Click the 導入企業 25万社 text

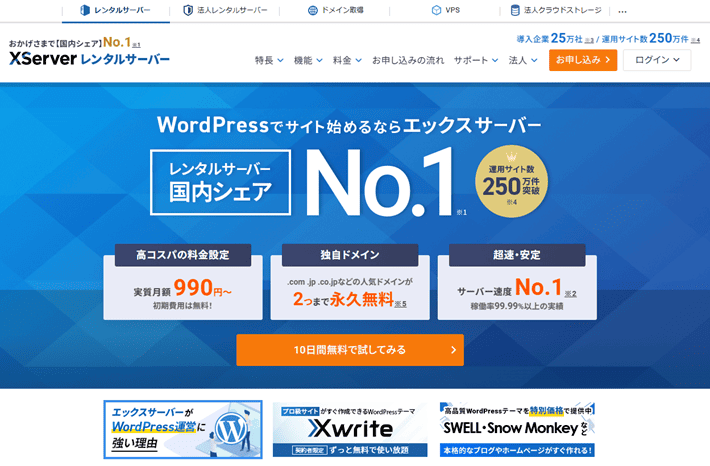point(550,38)
